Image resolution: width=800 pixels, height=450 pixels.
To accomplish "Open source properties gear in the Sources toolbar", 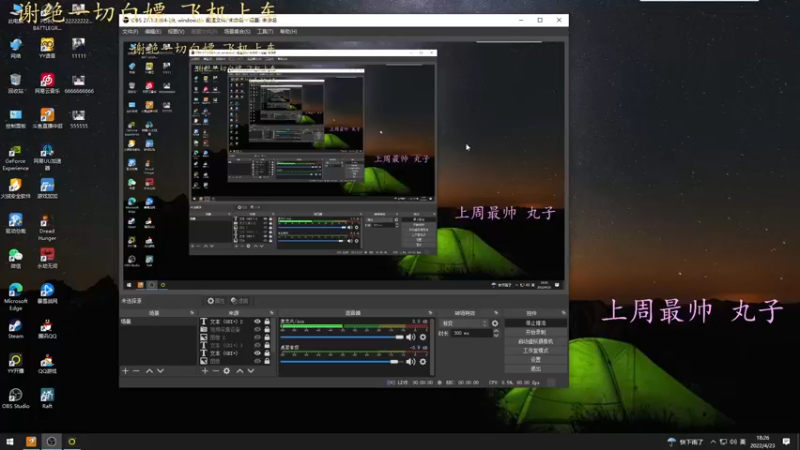I will click(x=227, y=371).
